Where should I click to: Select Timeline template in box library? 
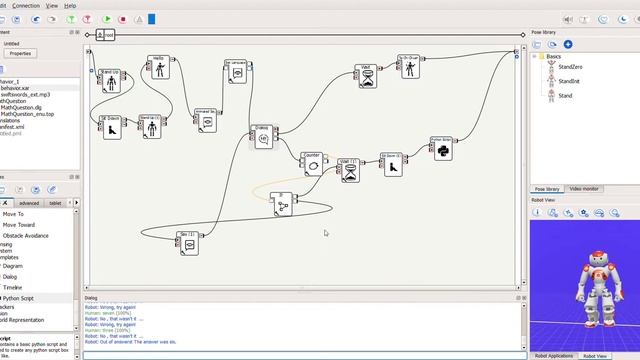click(12, 287)
